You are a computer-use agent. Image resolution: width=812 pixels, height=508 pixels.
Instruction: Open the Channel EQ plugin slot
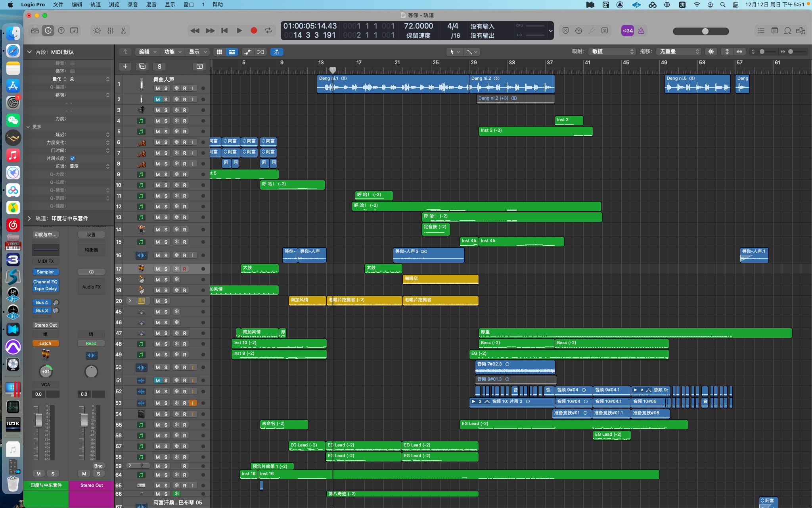[x=46, y=282]
